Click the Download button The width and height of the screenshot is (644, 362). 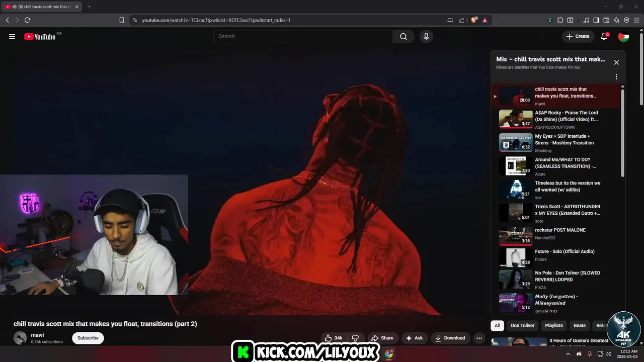450,338
